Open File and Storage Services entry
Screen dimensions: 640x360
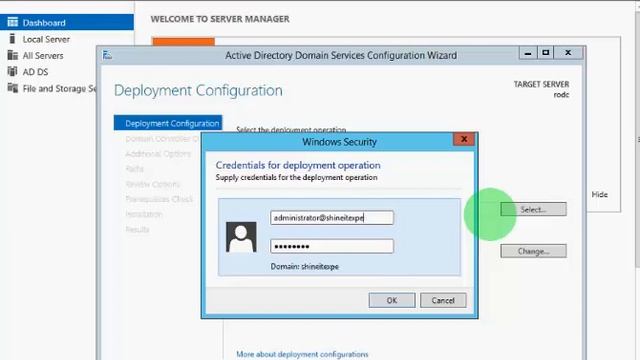59,89
